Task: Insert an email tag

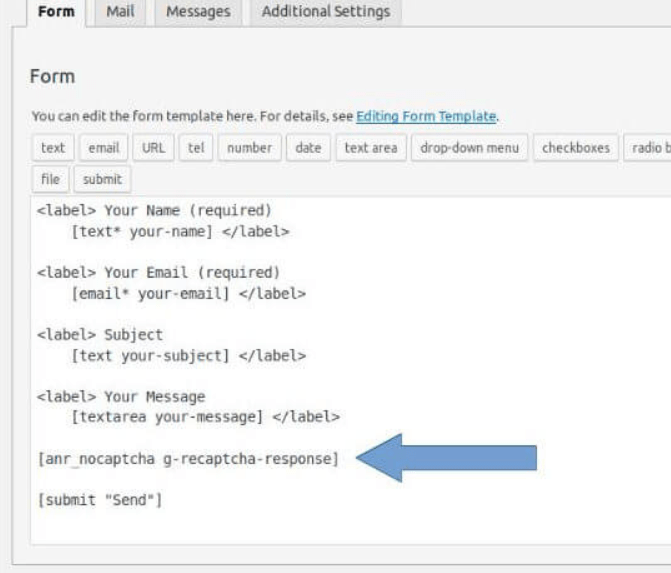Action: point(104,148)
